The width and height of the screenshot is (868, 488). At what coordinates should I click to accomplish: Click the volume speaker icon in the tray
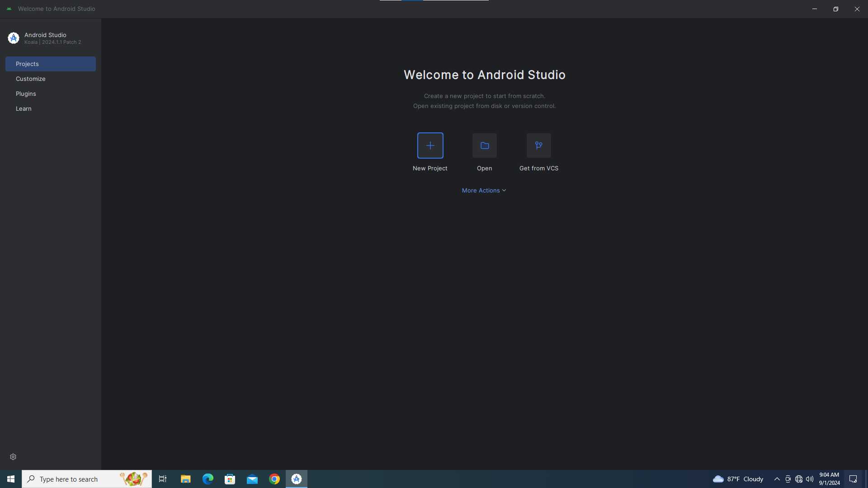pyautogui.click(x=810, y=479)
